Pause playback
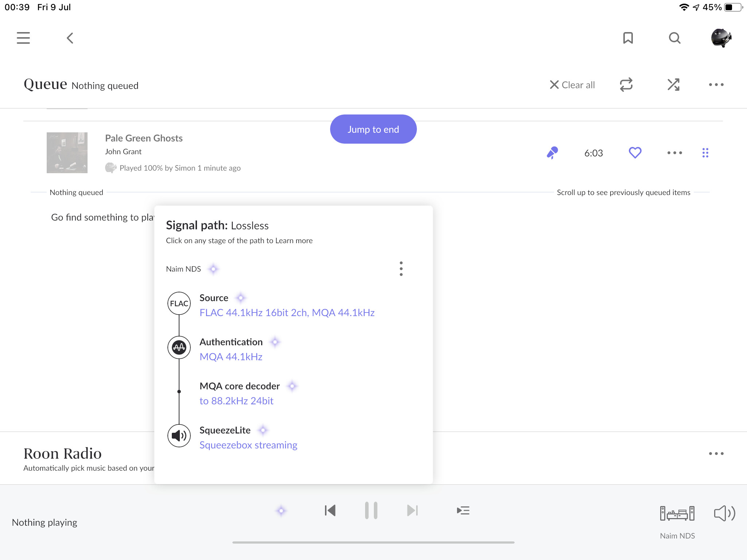747x560 pixels. point(371,510)
